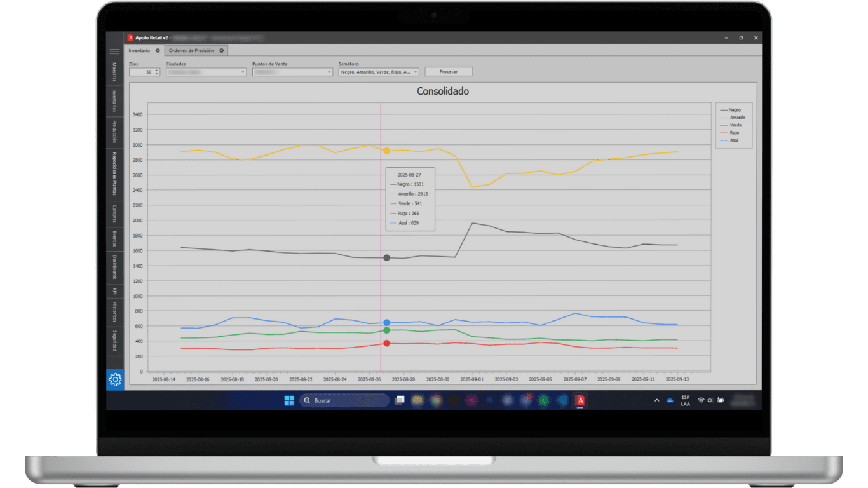The image size is (868, 488).
Task: Toggle the hamburger menu in sidebar
Action: 114,51
